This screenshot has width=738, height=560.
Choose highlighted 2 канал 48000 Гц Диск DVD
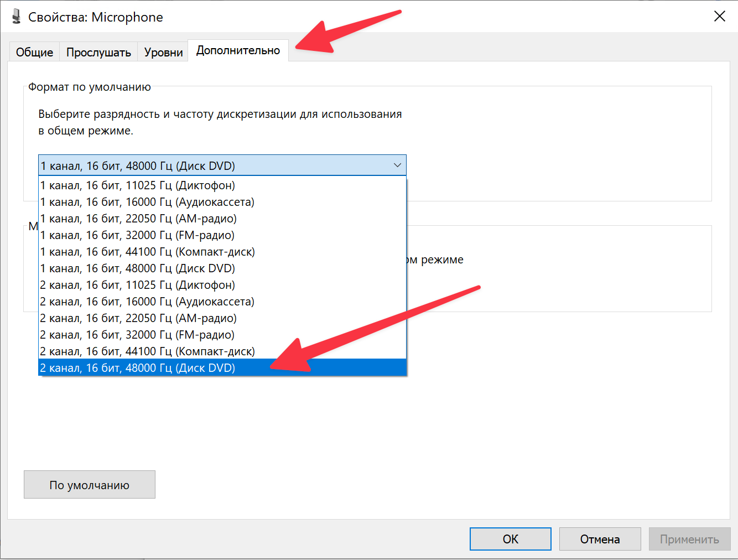(x=138, y=368)
